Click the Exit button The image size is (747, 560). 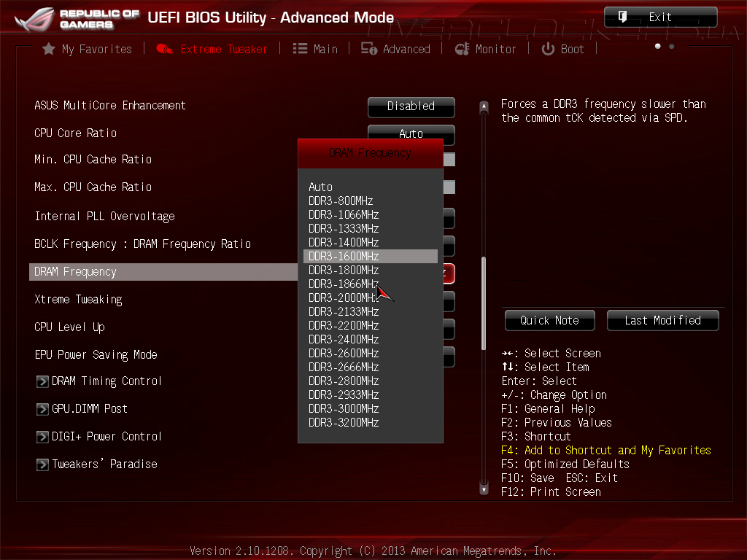[x=660, y=17]
